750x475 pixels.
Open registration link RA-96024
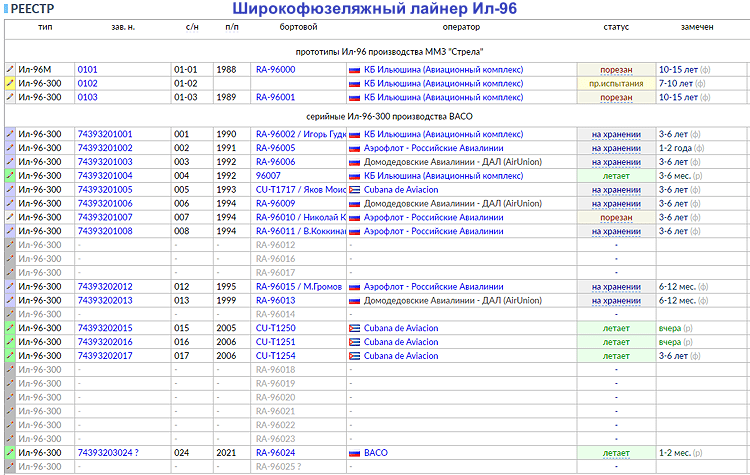click(276, 453)
